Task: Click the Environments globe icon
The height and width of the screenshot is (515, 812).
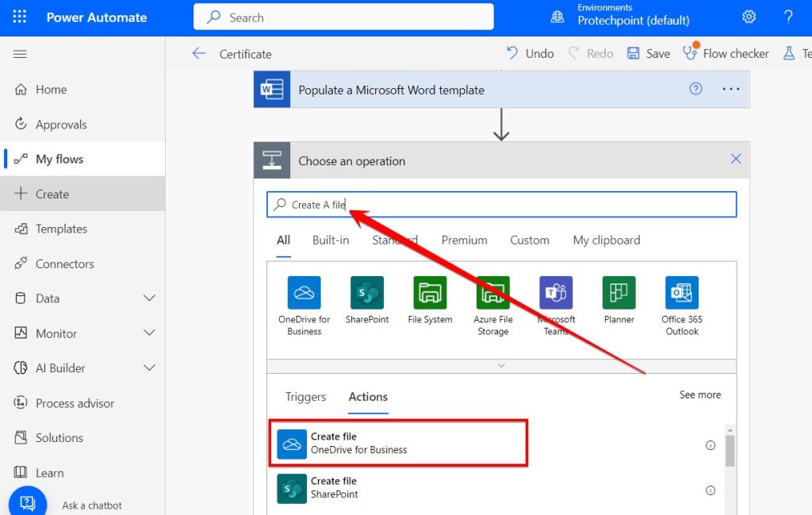Action: pyautogui.click(x=557, y=17)
